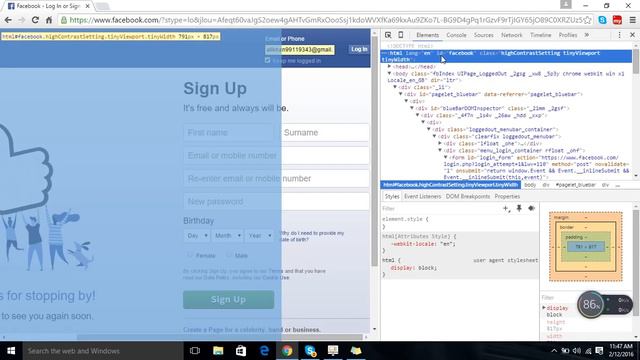Click the red extension icon beside Skype
The width and height of the screenshot is (640, 360).
[x=617, y=20]
